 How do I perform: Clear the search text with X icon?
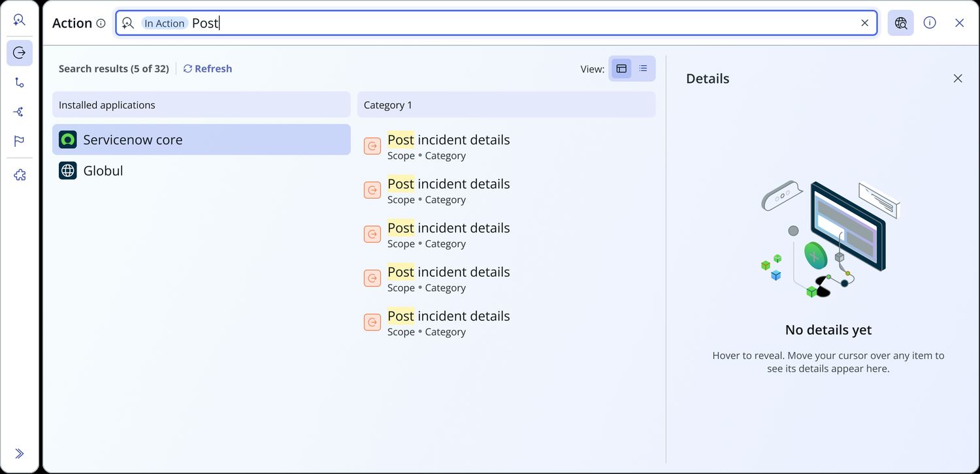click(864, 23)
